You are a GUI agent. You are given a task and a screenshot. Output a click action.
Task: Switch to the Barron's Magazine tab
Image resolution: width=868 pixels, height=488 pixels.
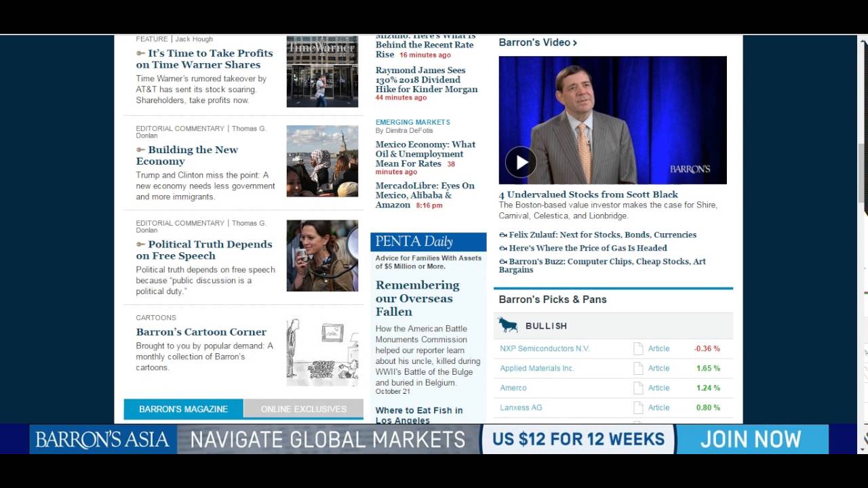pos(183,409)
